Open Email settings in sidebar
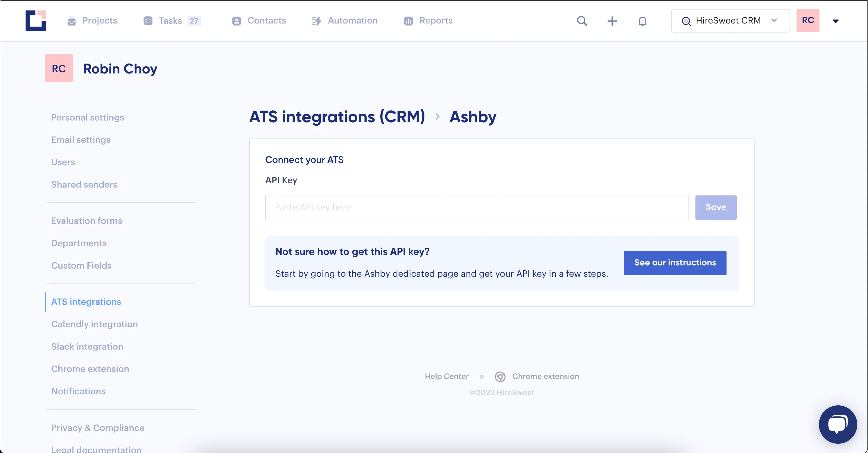Image resolution: width=868 pixels, height=453 pixels. (81, 139)
